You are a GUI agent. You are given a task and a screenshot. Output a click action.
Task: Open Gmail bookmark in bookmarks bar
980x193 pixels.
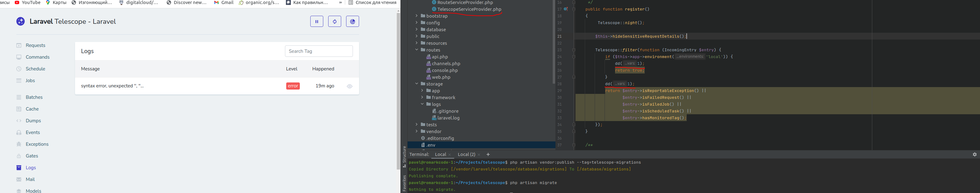click(224, 3)
